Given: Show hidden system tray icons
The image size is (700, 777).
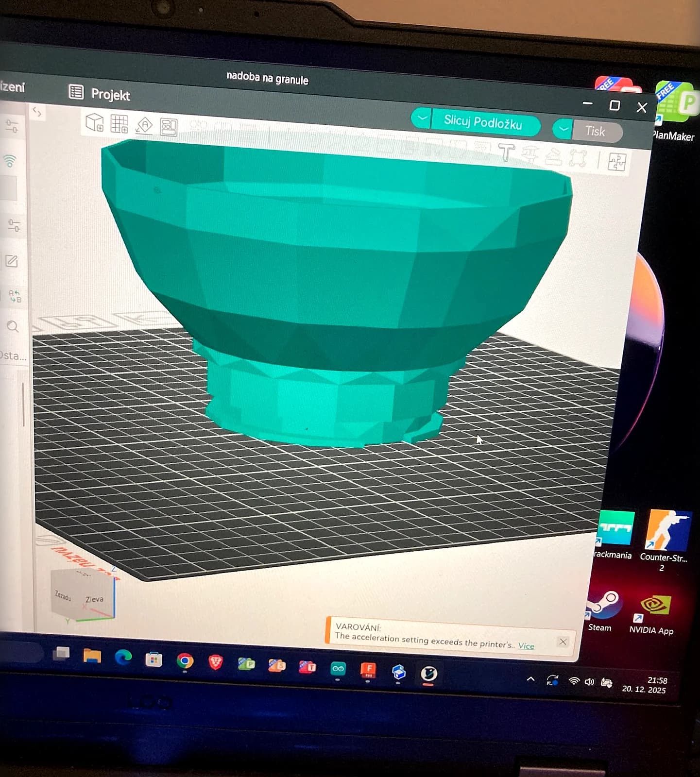Looking at the screenshot, I should point(530,679).
